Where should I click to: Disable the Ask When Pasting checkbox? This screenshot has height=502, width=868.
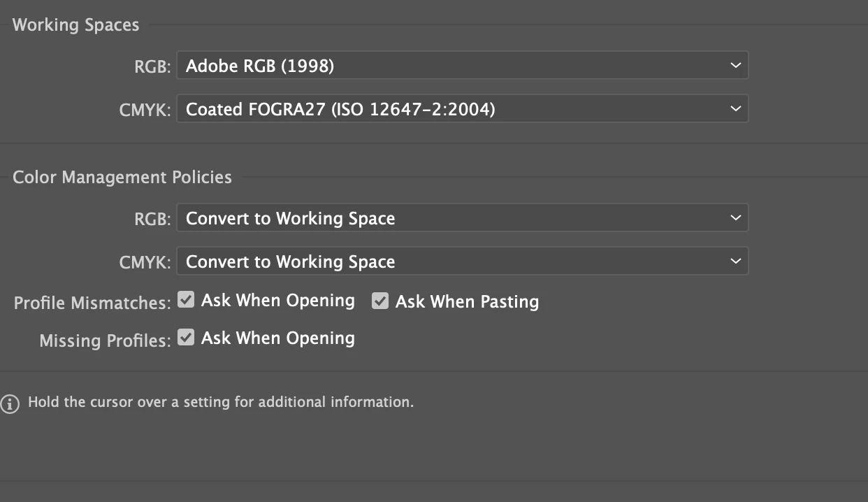click(380, 301)
